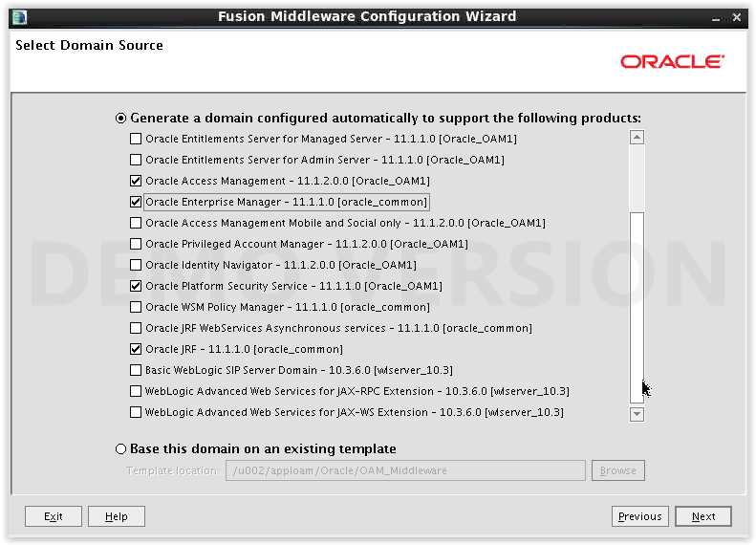Check Oracle Entitlements Server for Managed Server
This screenshot has width=756, height=545.
pyautogui.click(x=136, y=139)
